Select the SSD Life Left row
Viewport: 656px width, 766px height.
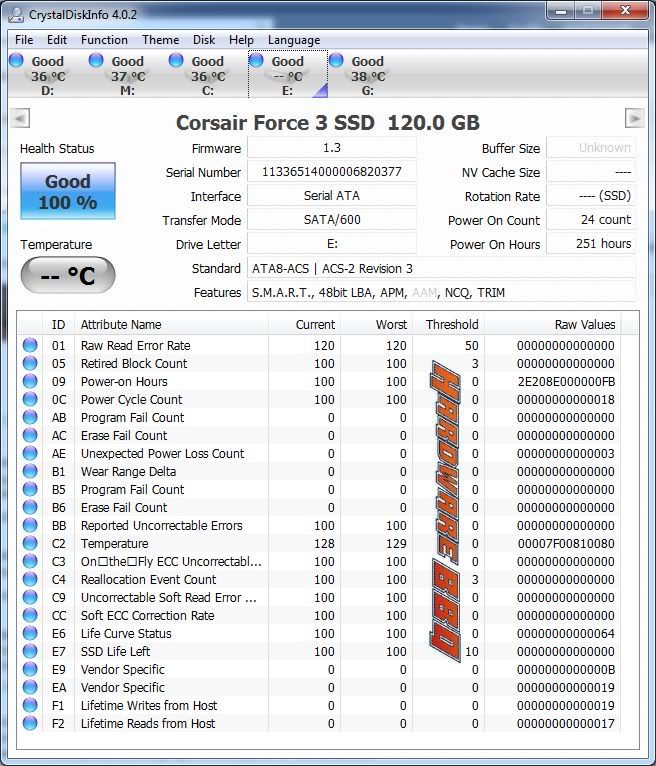pos(319,651)
